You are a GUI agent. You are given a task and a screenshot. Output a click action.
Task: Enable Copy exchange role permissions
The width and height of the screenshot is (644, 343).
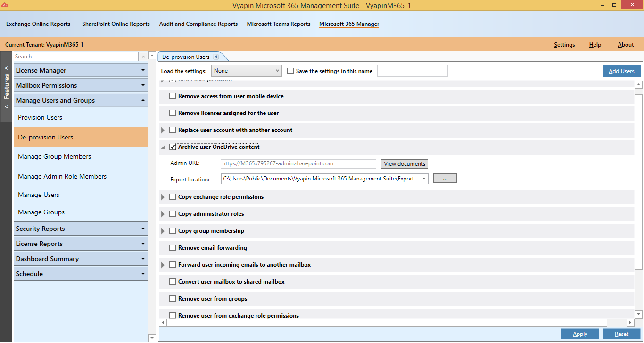click(x=173, y=197)
